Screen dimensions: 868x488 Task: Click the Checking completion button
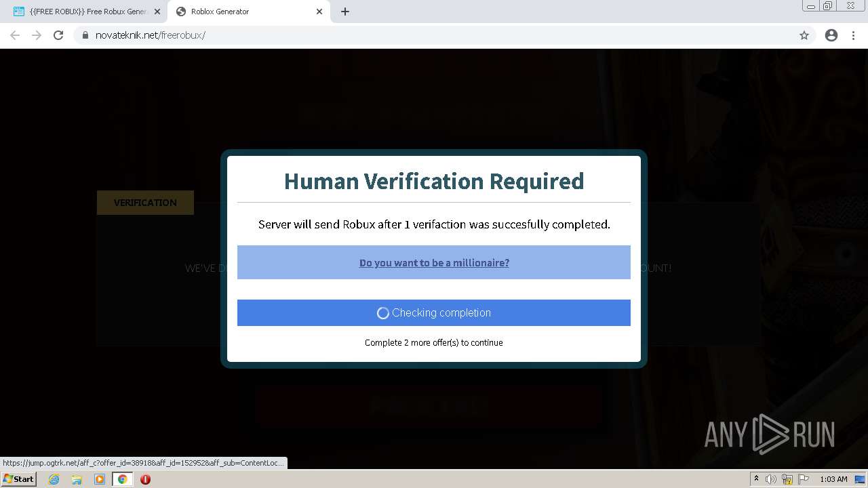coord(434,312)
